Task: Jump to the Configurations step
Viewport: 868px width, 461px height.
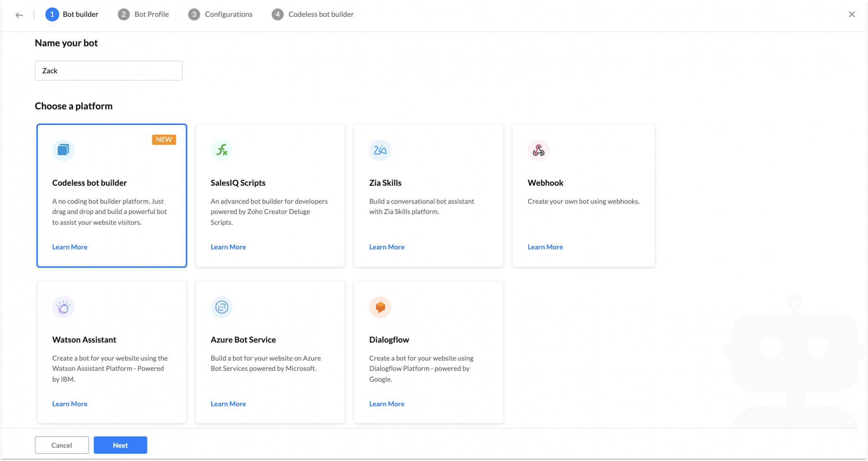Action: (x=220, y=14)
